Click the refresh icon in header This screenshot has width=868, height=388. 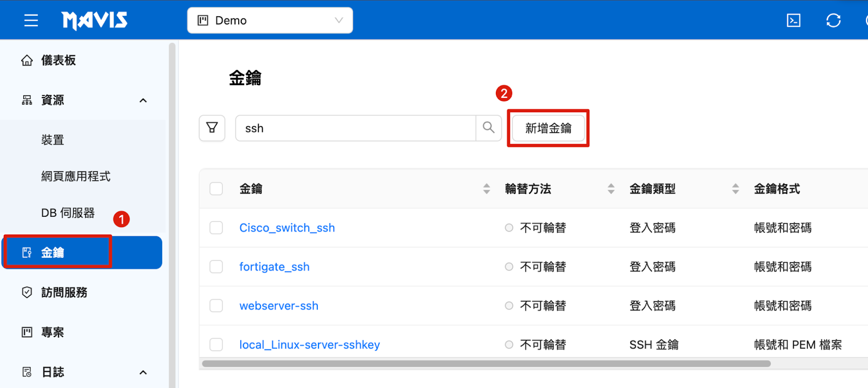tap(833, 21)
